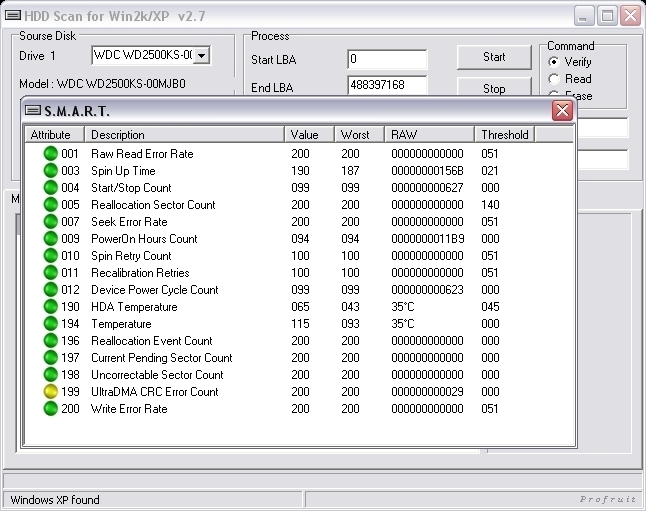Click the green status icon for attribute 001
This screenshot has height=511, width=646.
tap(51, 154)
